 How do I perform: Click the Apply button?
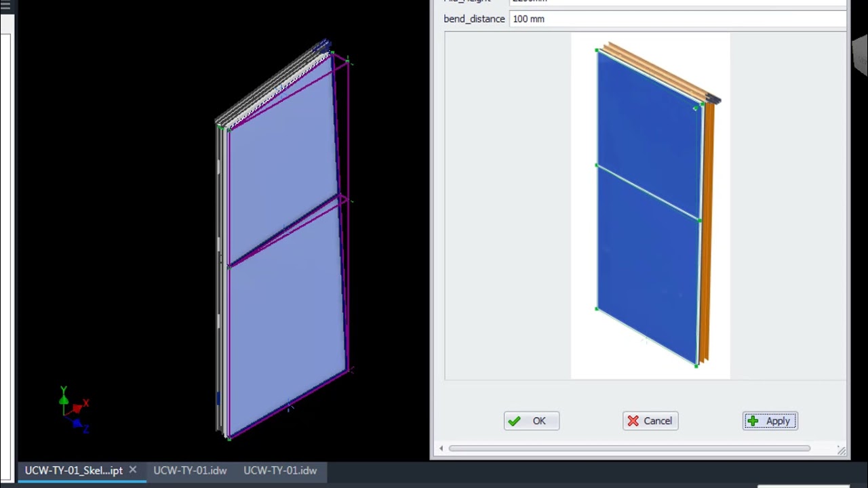770,421
